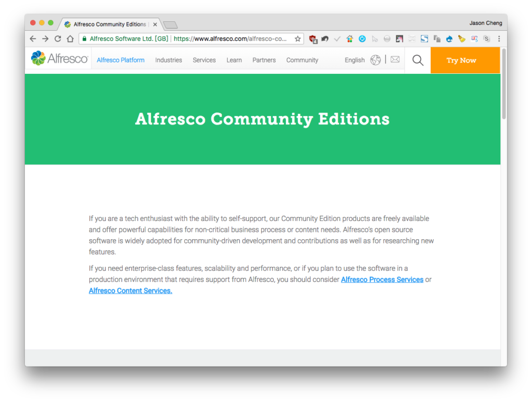Screen dimensions: 532x402
Task: Open the blue S-square extension icon
Action: pos(424,38)
